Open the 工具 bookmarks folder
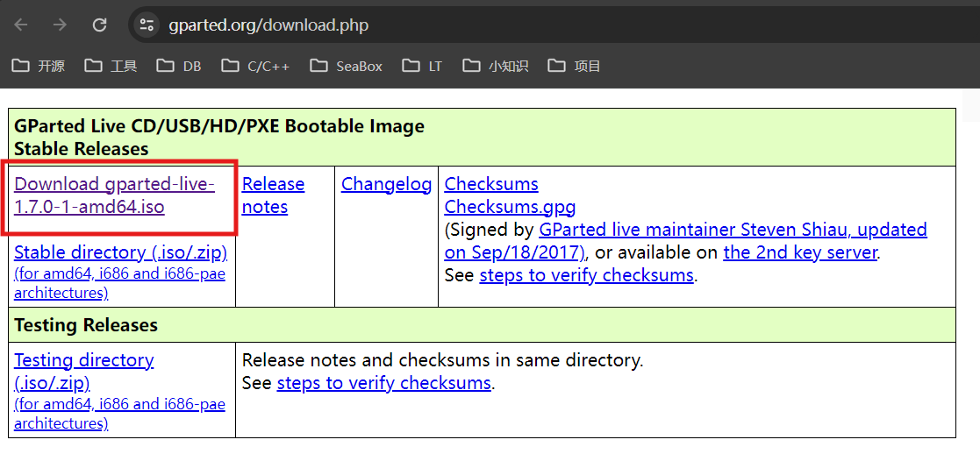Viewport: 980px width, 454px height. pos(111,66)
